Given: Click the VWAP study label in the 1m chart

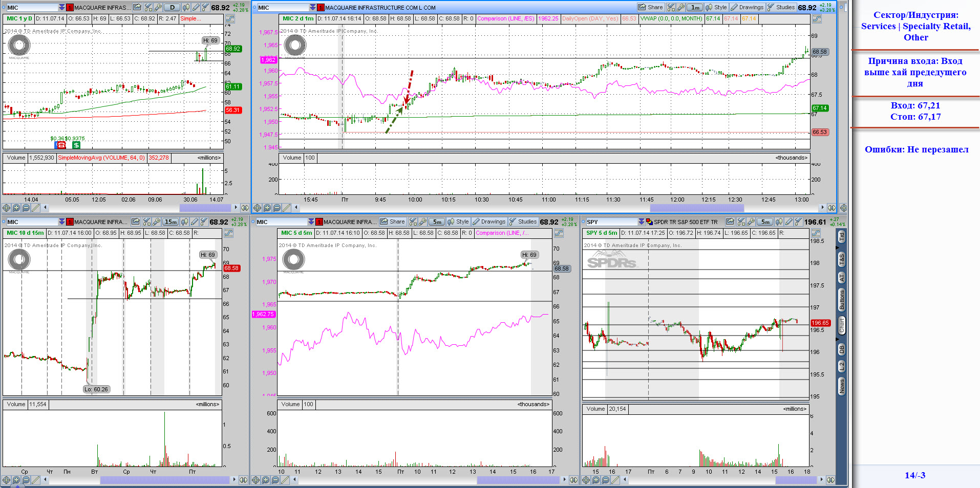Looking at the screenshot, I should 671,19.
